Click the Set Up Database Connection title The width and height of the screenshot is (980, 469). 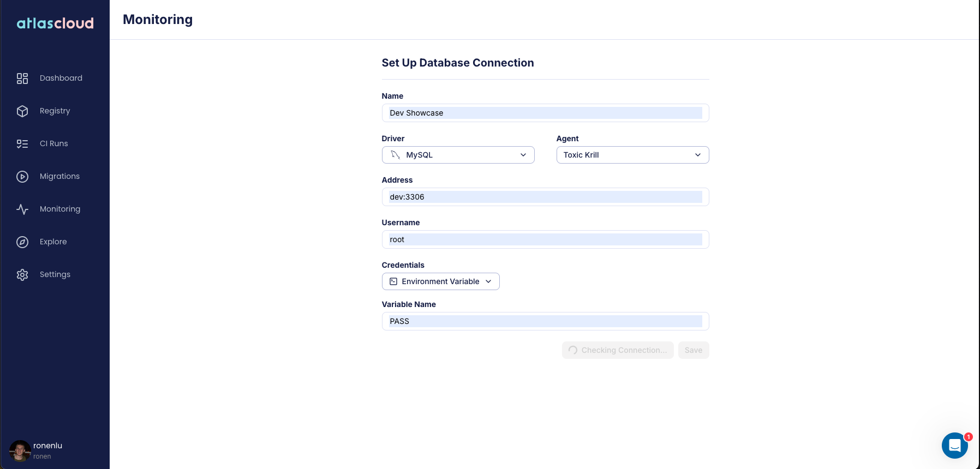click(458, 63)
